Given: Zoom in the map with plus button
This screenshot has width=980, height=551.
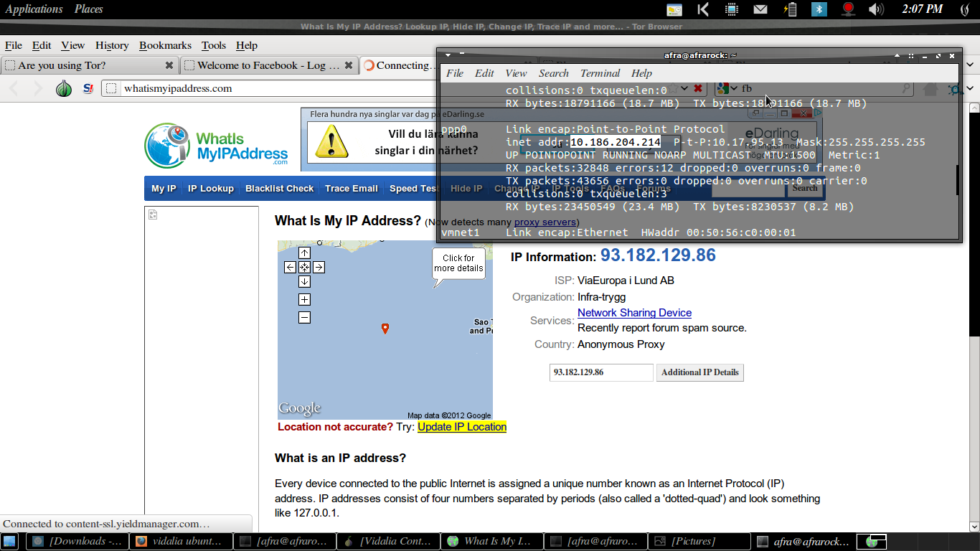Looking at the screenshot, I should coord(304,299).
